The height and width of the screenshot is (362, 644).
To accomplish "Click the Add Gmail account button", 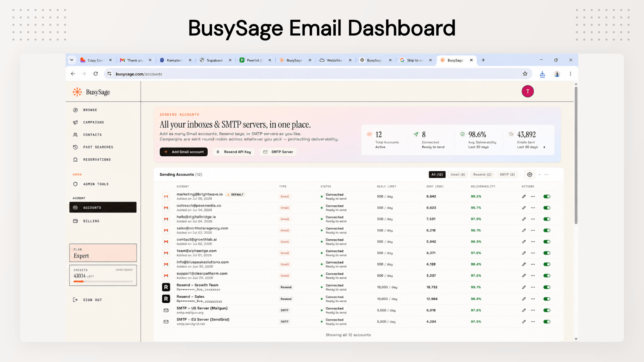I will 183,152.
